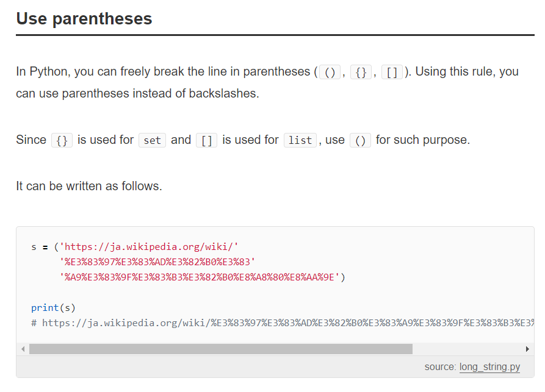Screen dimensions: 545x392
Task: Click the '()' code snippet in the first paragraph
Action: click(x=330, y=72)
